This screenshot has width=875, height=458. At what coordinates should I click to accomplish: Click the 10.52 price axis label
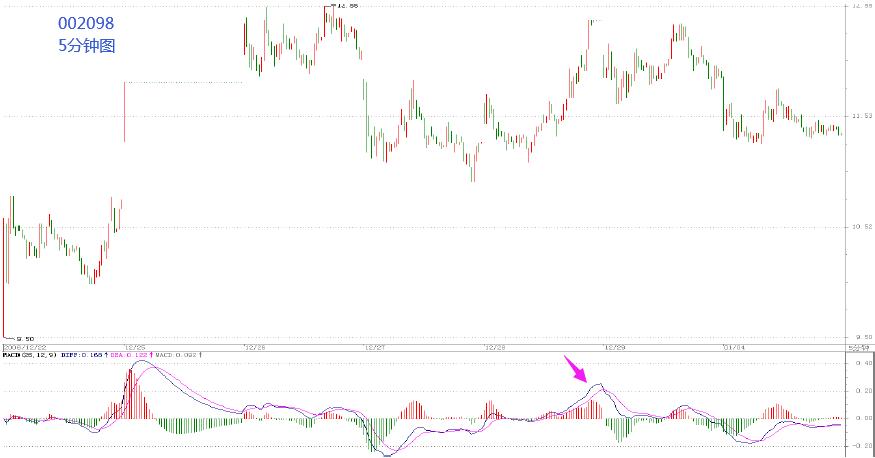862,226
